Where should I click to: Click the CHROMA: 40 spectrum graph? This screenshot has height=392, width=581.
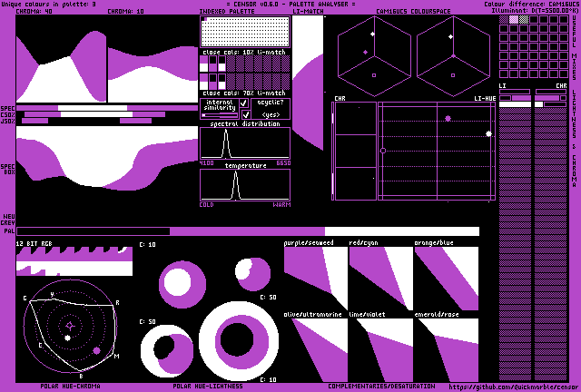click(61, 59)
